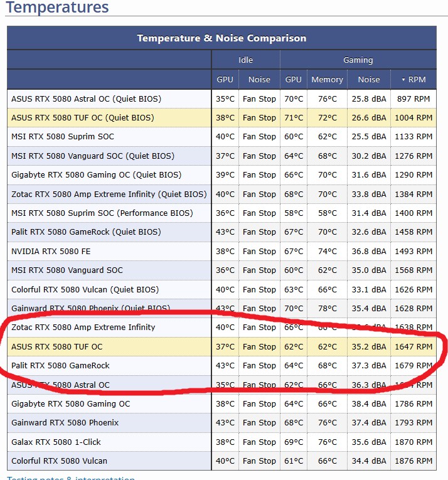Select the Palit RTX 5080 GameRock row name
This screenshot has width=448, height=480.
tap(60, 366)
